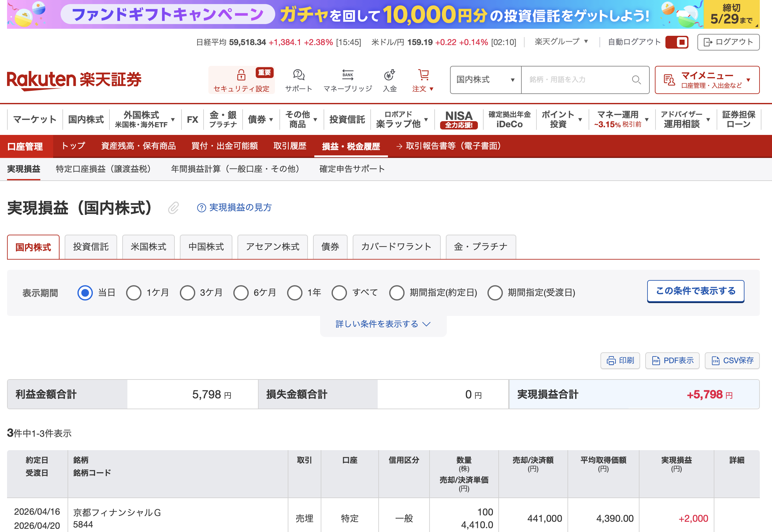Open the Money Bridge bank icon
This screenshot has height=532, width=772.
point(347,75)
